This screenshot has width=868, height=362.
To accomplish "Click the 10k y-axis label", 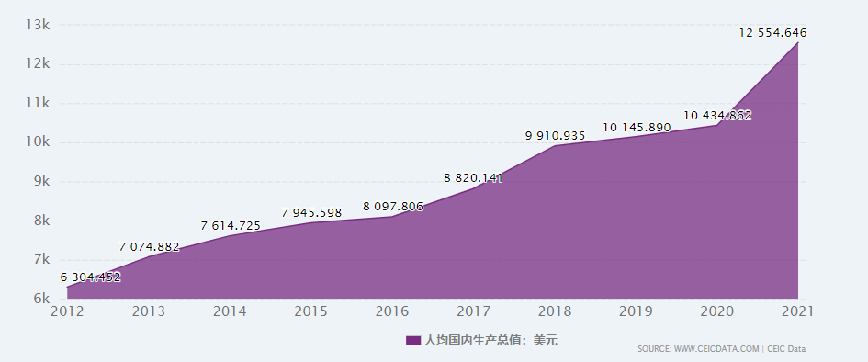I will pyautogui.click(x=39, y=142).
